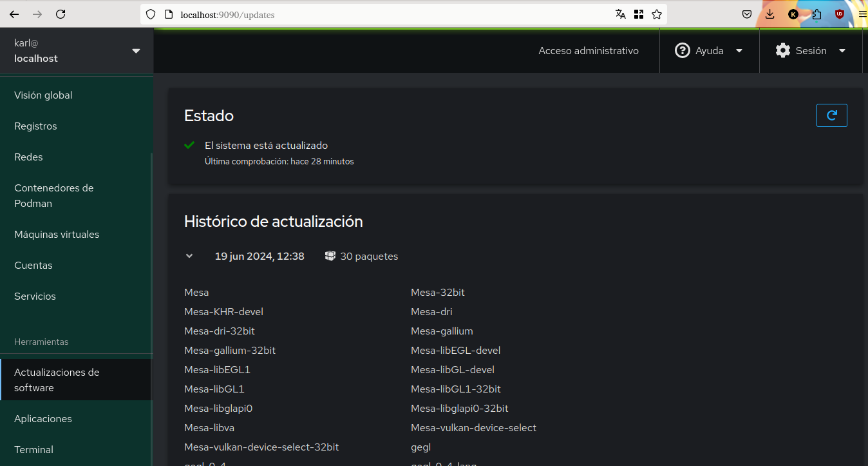The image size is (868, 466).
Task: Switch to Aplicaciones in the sidebar
Action: pyautogui.click(x=42, y=418)
